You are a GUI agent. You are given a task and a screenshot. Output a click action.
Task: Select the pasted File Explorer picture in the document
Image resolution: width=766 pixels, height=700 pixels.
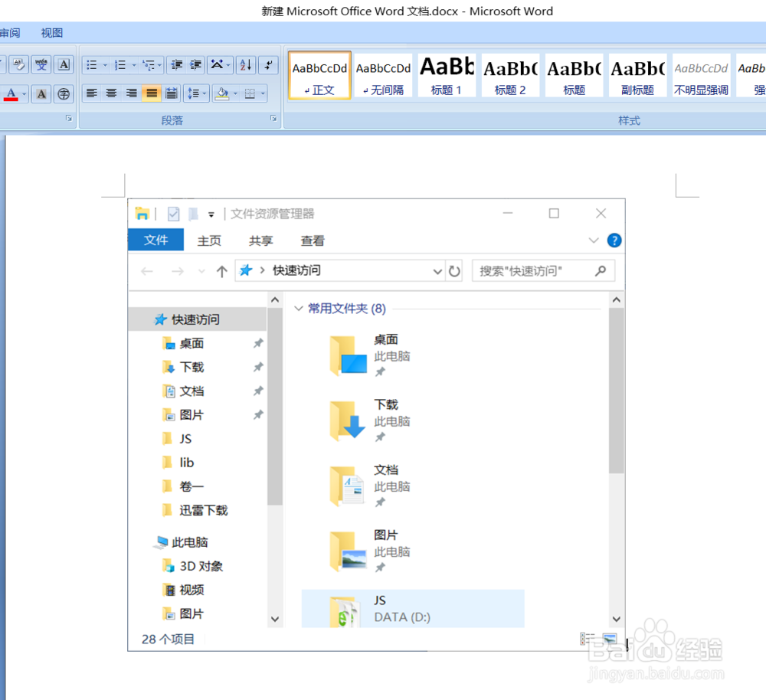pyautogui.click(x=376, y=424)
